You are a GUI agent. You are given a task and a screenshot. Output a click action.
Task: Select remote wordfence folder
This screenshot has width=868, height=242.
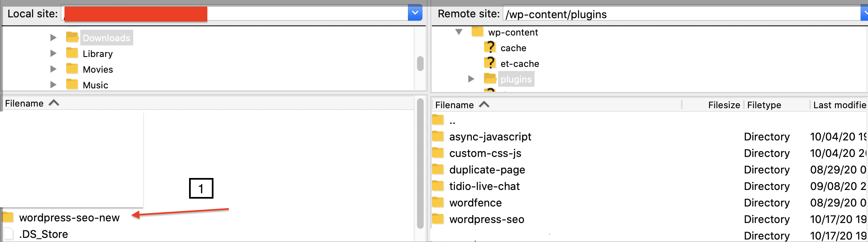pos(475,203)
